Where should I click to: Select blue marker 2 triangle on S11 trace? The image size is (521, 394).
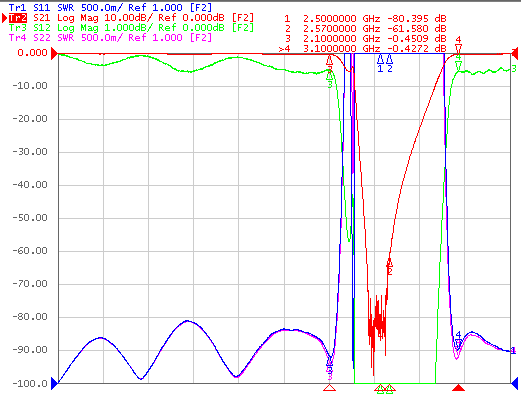[x=389, y=59]
